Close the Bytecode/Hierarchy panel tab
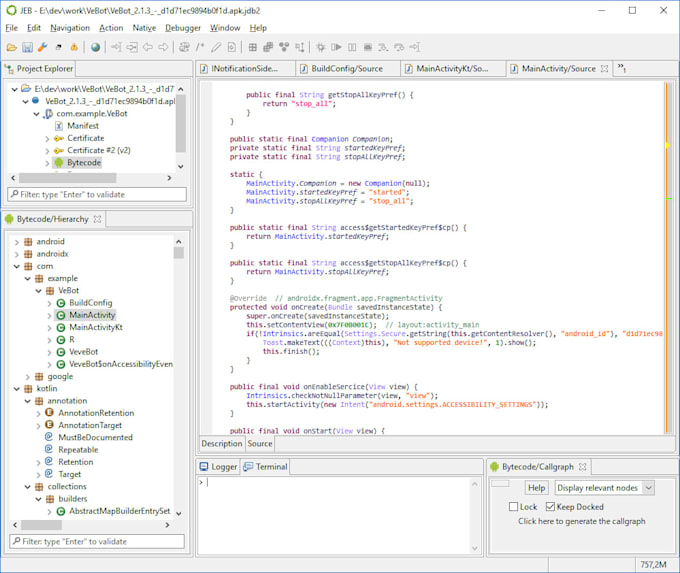The image size is (680, 573). tap(98, 219)
